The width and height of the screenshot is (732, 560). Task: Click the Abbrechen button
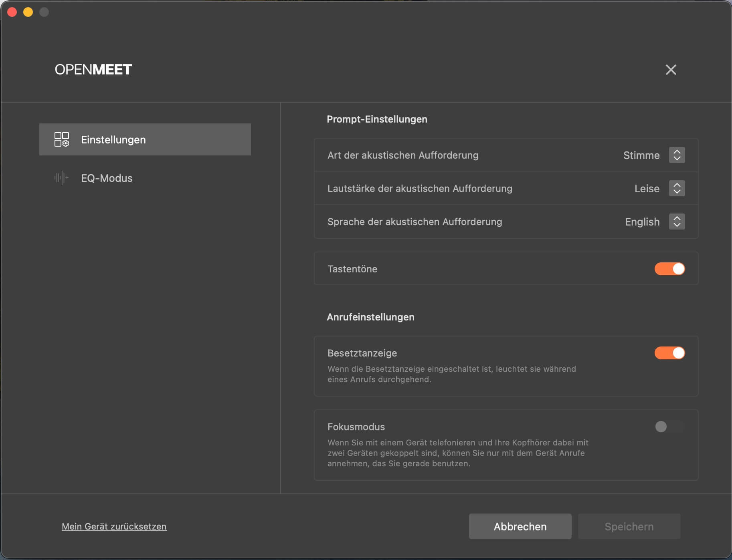click(520, 526)
